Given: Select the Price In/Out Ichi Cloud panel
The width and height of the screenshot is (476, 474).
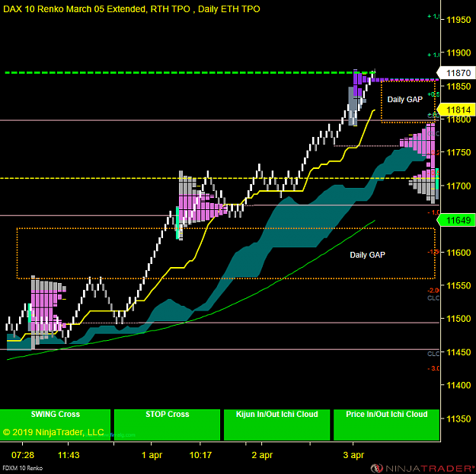Looking at the screenshot, I should [386, 425].
